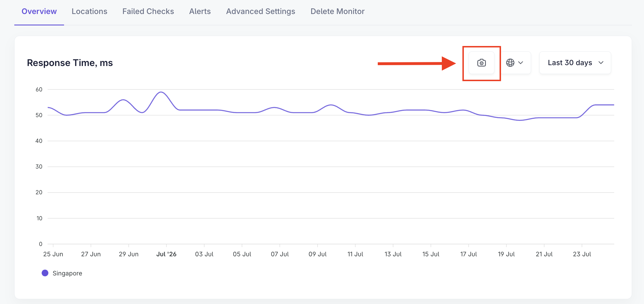Click the camera snapshot icon
The image size is (644, 304).
point(482,63)
